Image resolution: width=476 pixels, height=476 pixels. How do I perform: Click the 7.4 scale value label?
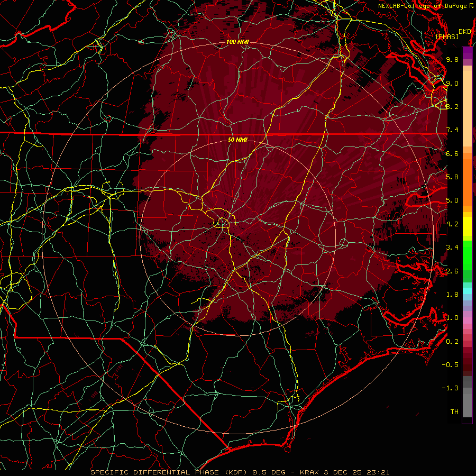coord(452,130)
